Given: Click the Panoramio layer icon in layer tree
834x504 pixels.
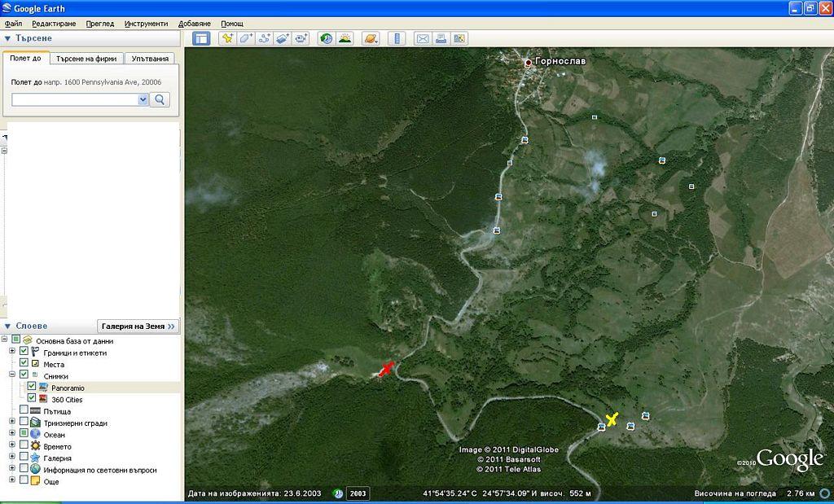Looking at the screenshot, I should click(x=43, y=388).
